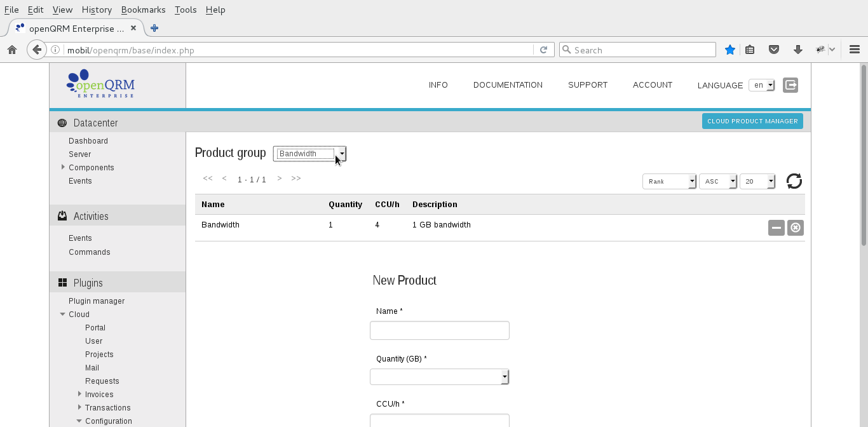Open Server in the Datacenter menu
Image resolution: width=868 pixels, height=427 pixels.
(79, 154)
